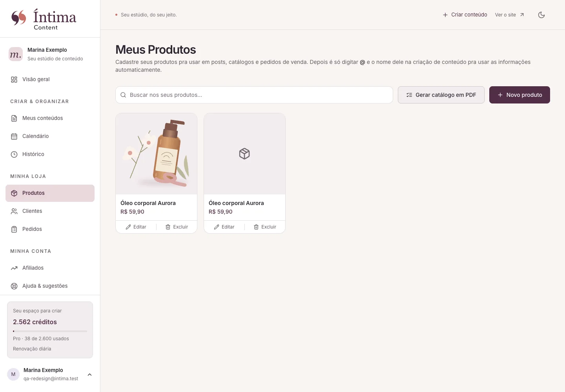The height and width of the screenshot is (392, 565).
Task: Click the Afiliados trending arrow icon
Action: point(14,268)
